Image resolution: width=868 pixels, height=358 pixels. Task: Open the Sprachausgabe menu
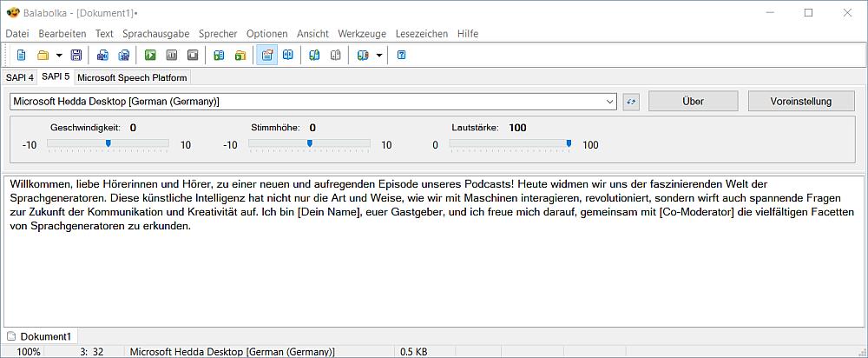click(156, 34)
